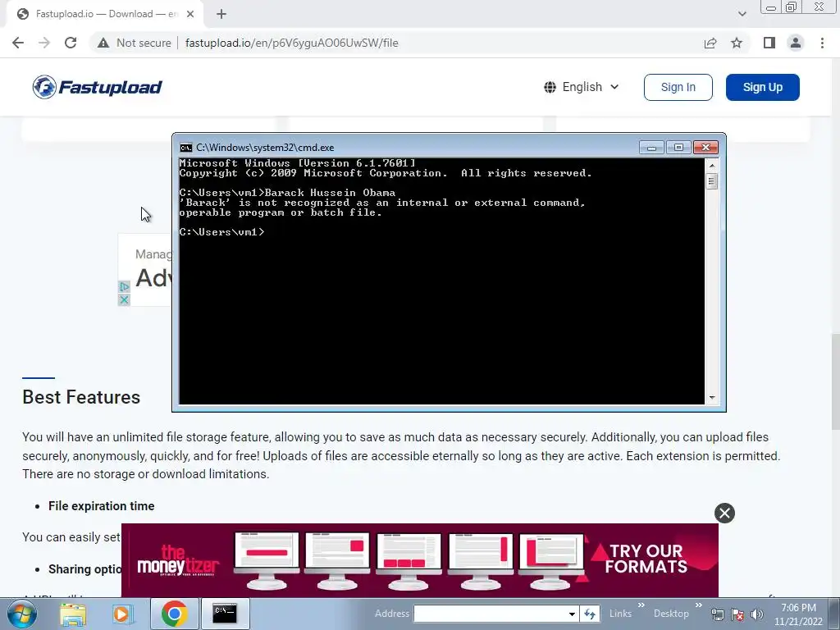Dismiss the bottom banner with round X
This screenshot has width=840, height=630.
click(x=724, y=514)
